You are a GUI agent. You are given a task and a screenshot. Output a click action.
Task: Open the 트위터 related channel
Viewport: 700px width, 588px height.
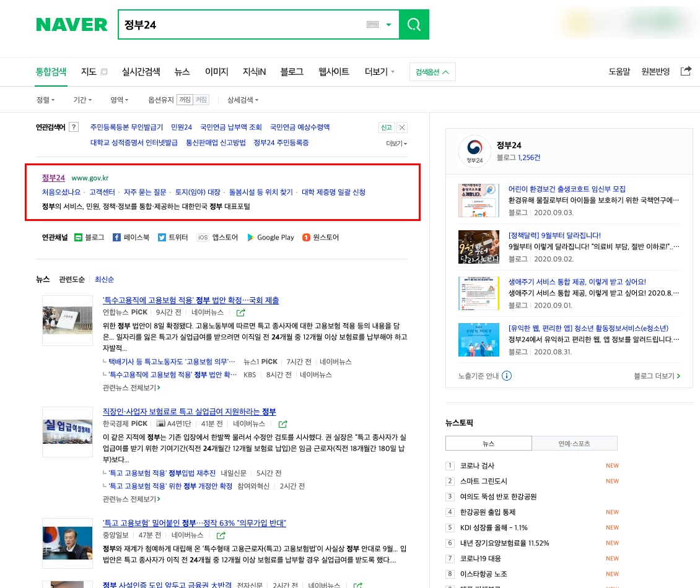(173, 237)
